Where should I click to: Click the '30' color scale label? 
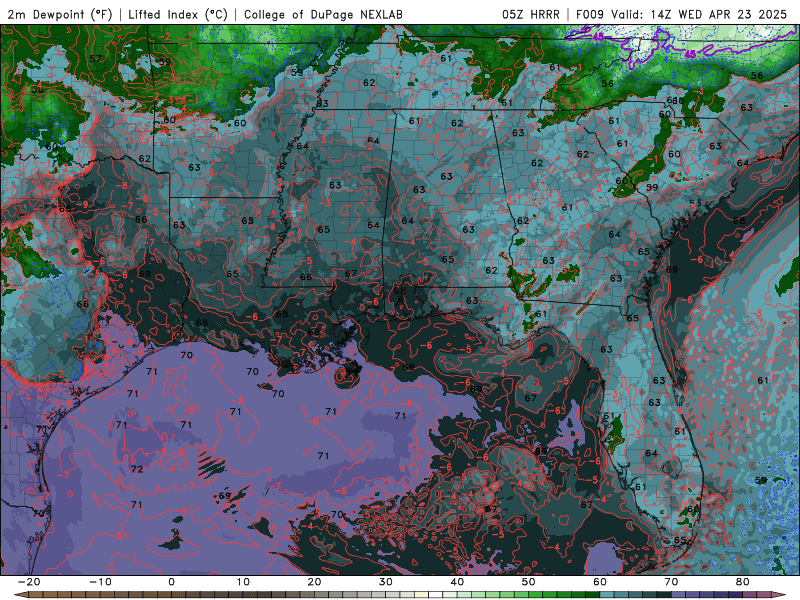coord(386,582)
